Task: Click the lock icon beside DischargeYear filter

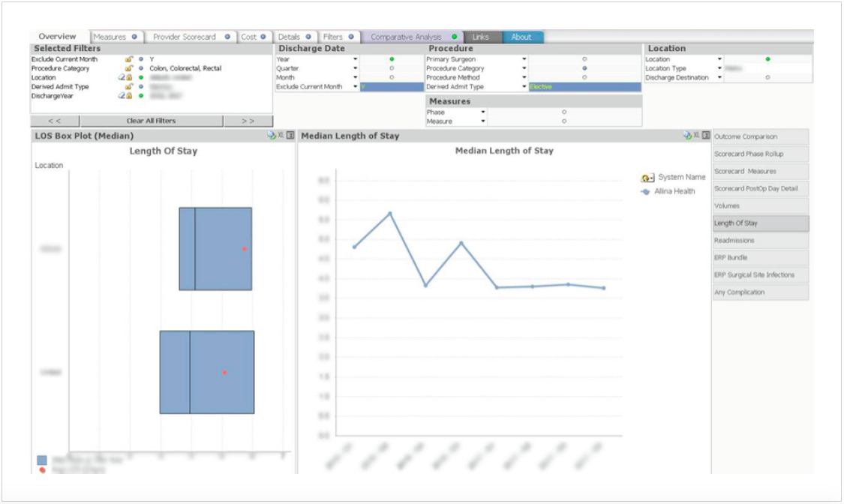Action: pyautogui.click(x=129, y=94)
